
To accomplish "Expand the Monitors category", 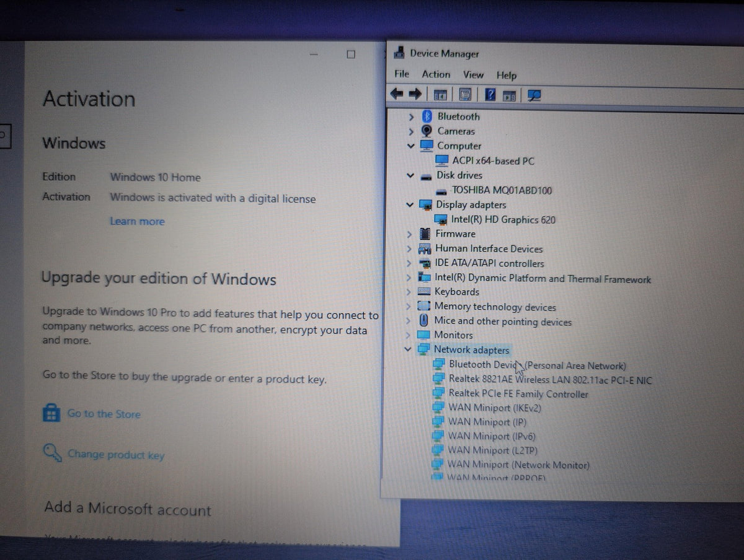I will [408, 335].
